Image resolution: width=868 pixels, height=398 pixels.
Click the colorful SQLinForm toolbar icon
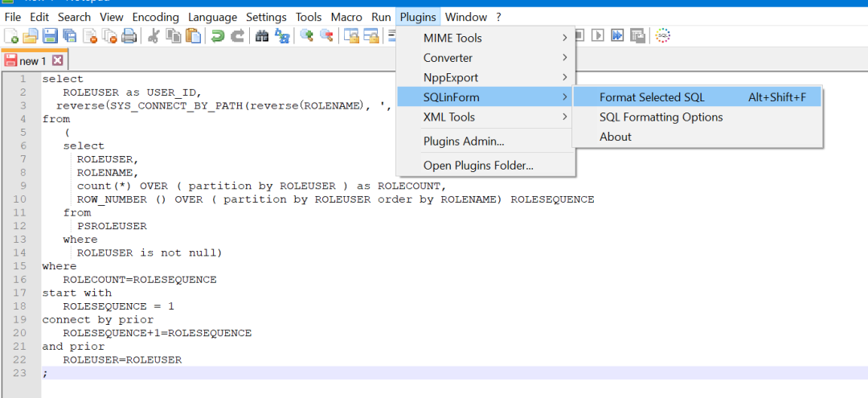pyautogui.click(x=662, y=35)
